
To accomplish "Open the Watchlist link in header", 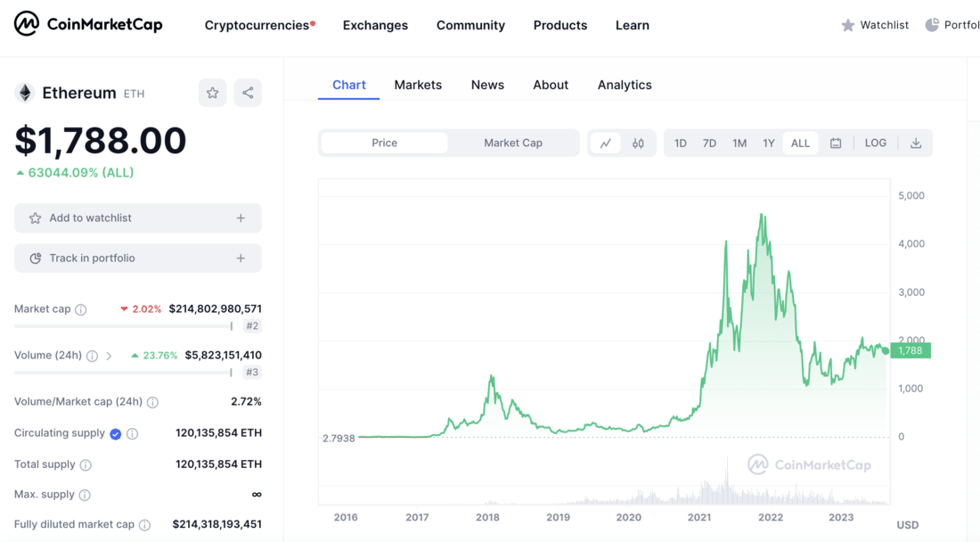I will pyautogui.click(x=875, y=25).
